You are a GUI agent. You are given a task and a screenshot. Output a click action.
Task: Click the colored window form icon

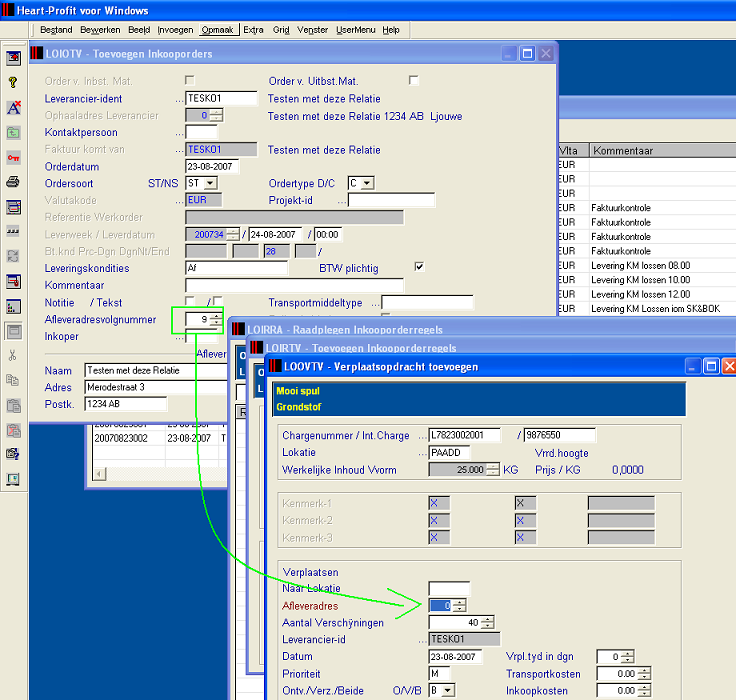point(13,207)
